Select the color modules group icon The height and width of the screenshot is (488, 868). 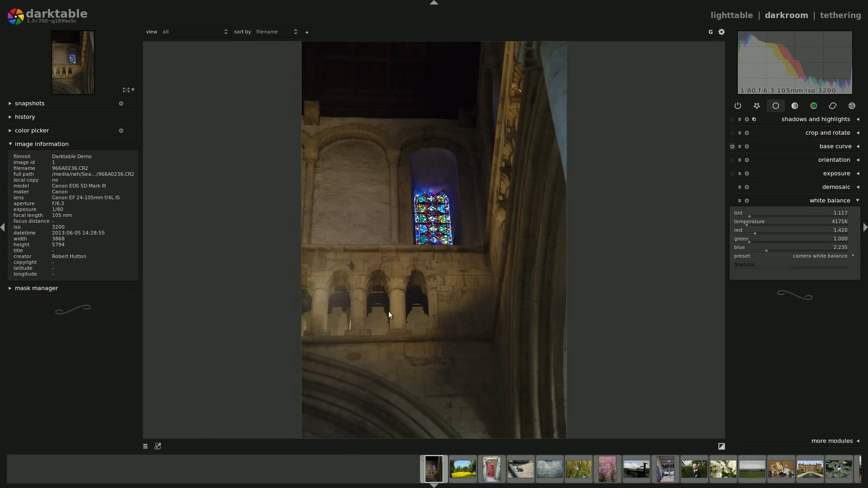tap(813, 106)
